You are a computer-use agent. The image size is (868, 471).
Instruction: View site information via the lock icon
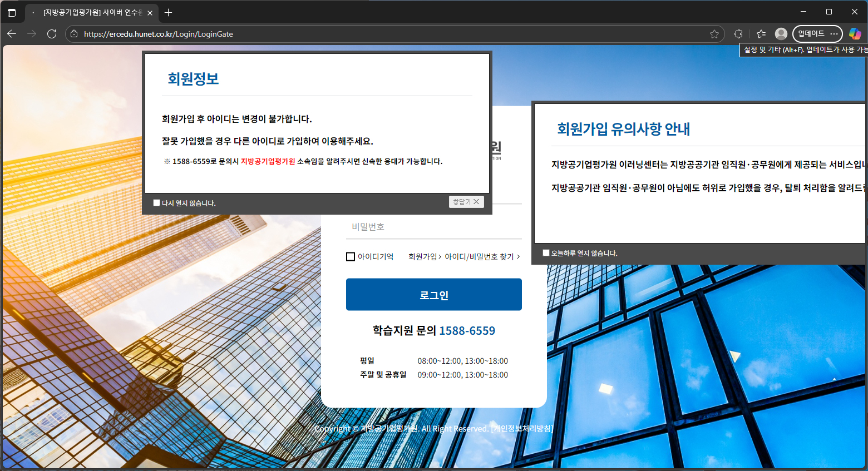click(74, 33)
